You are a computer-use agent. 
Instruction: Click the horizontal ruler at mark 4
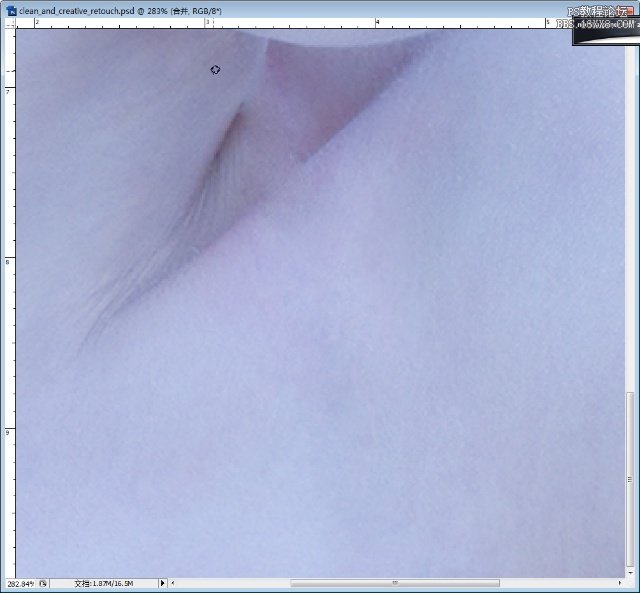377,23
